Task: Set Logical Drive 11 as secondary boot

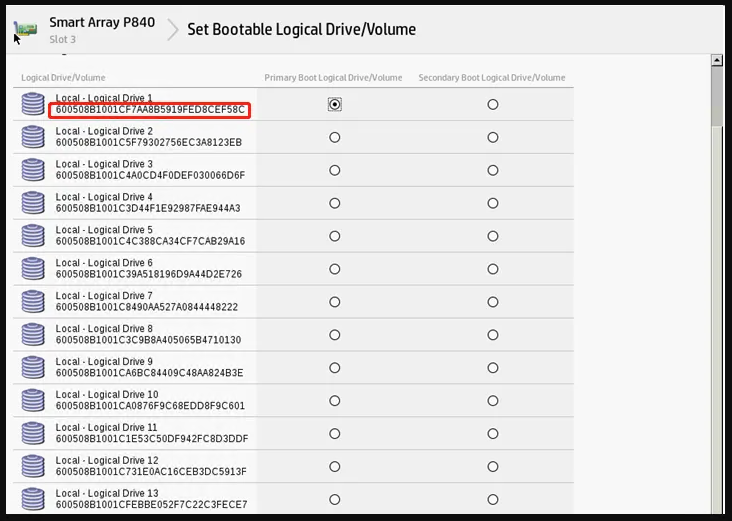Action: click(x=493, y=434)
